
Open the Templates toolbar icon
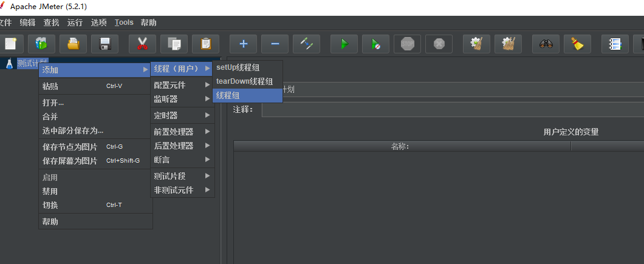pos(41,44)
